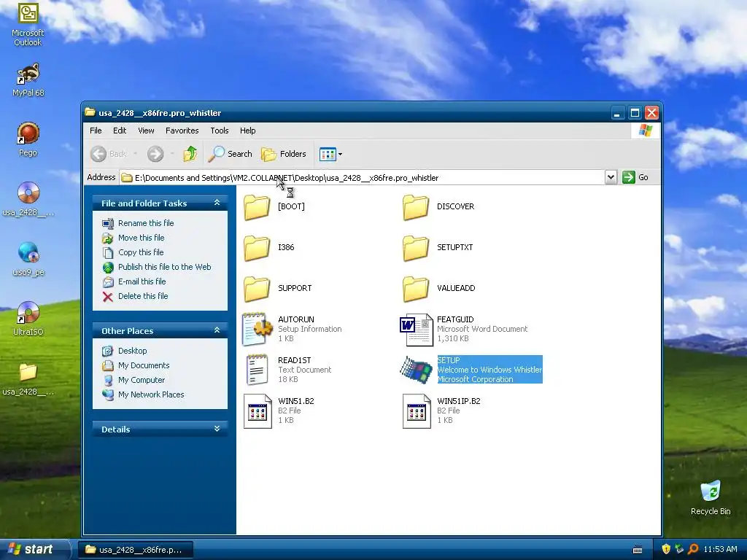The width and height of the screenshot is (747, 560).
Task: Go to Desktop in Other Places
Action: (133, 351)
